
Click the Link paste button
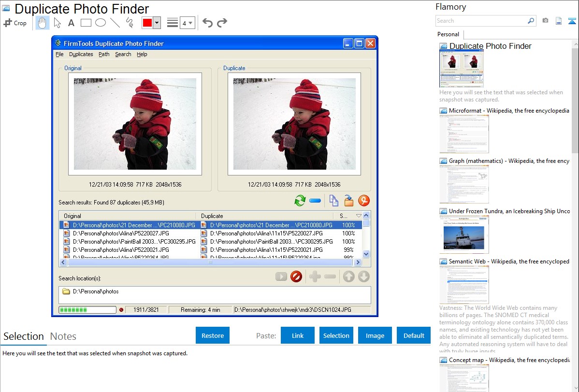coord(298,335)
